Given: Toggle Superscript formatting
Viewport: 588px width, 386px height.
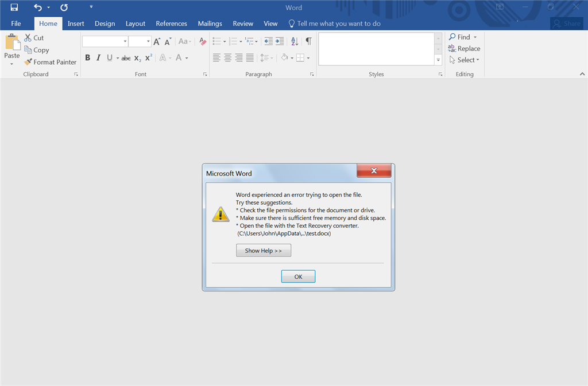Looking at the screenshot, I should tap(149, 58).
